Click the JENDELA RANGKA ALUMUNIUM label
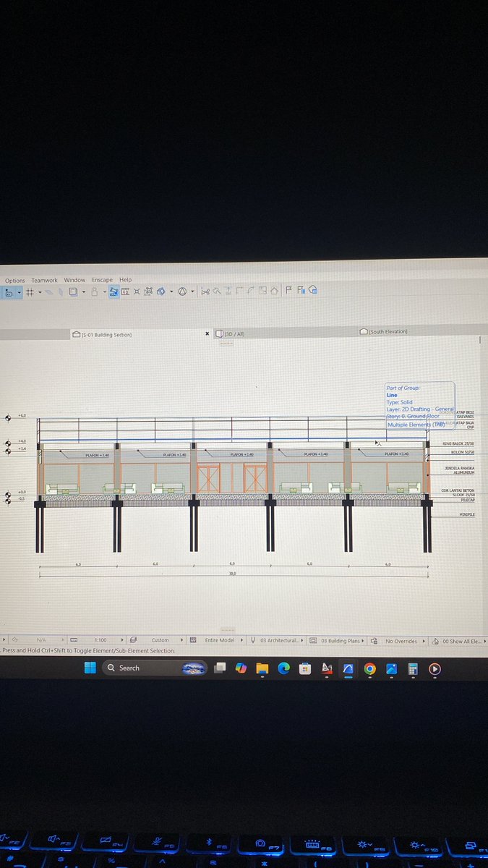The width and height of the screenshot is (488, 868). 460,470
